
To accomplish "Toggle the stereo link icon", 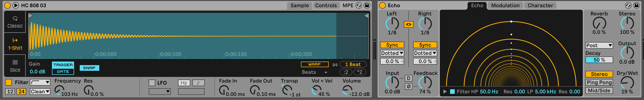I will point(408,24).
